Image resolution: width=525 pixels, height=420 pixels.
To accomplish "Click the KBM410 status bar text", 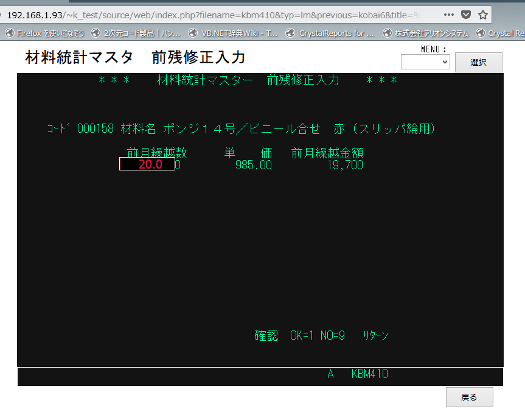I will (x=369, y=374).
